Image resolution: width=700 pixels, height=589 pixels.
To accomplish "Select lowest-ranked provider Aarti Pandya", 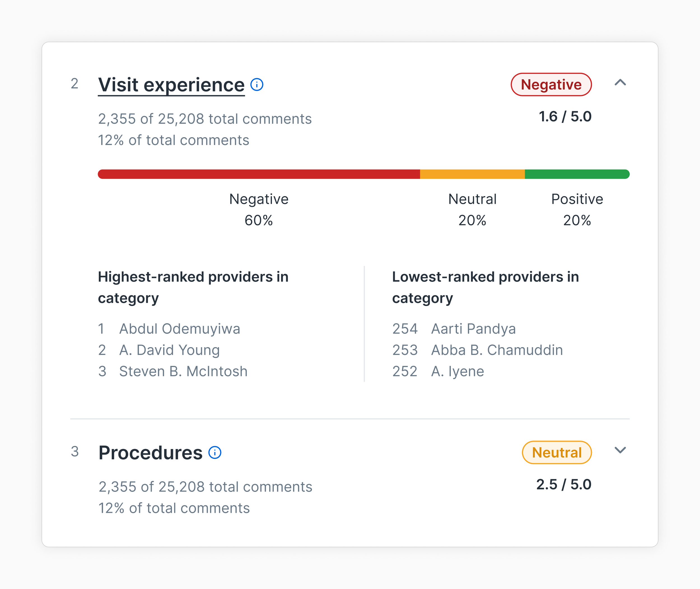I will (473, 329).
